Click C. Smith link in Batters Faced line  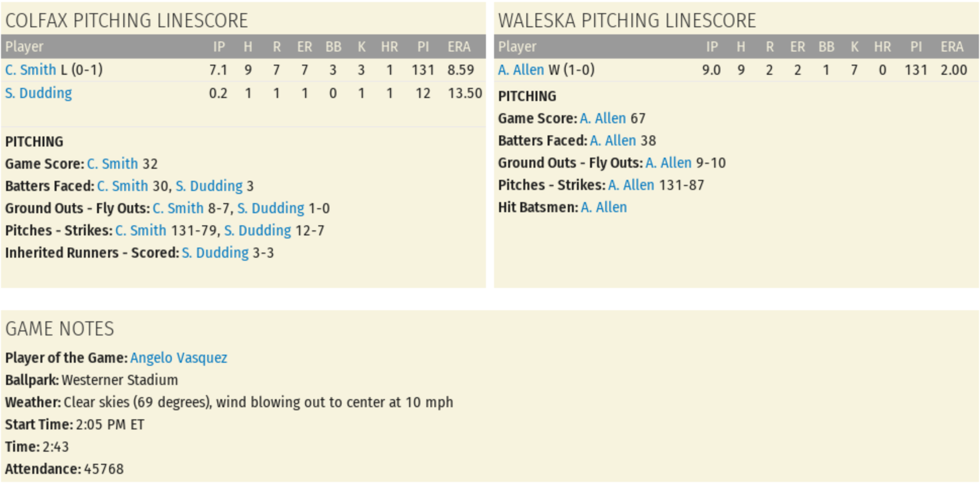122,186
